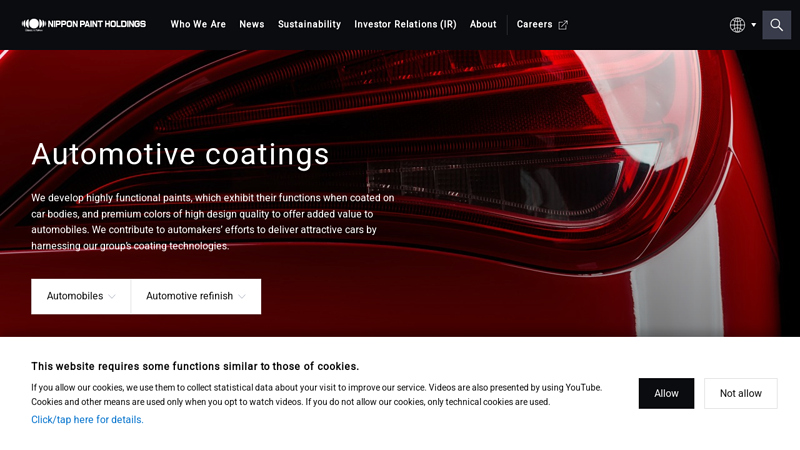Click the Automotive coatings heading
Screen dimensions: 800x450
pos(180,155)
